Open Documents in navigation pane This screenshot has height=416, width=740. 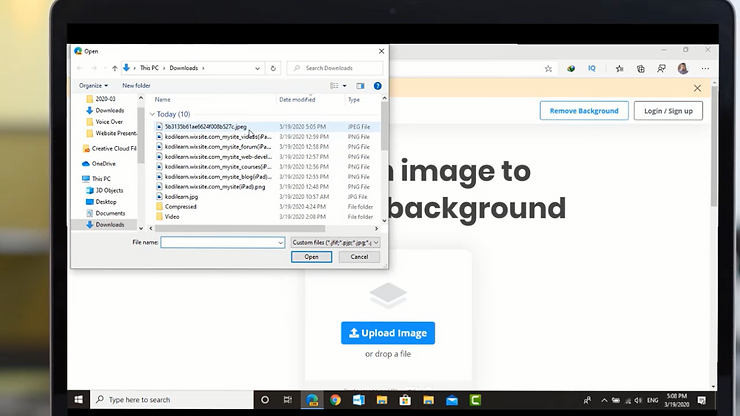[x=106, y=213]
